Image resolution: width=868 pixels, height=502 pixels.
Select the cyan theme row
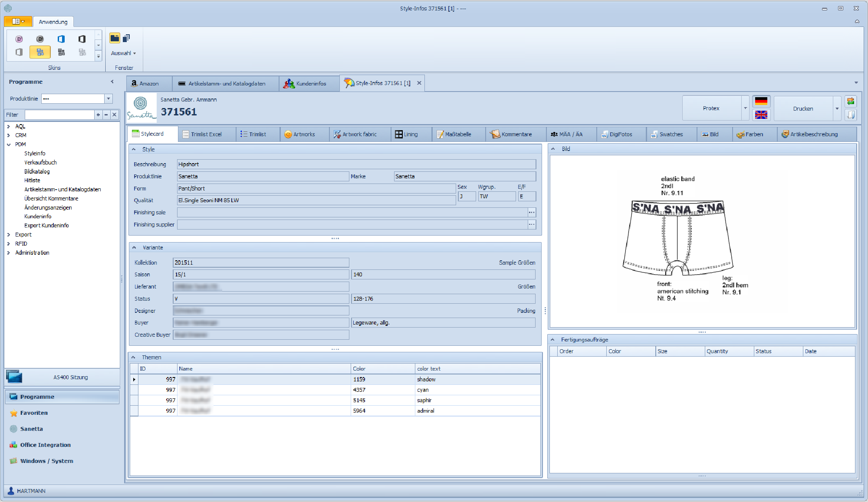click(x=335, y=390)
